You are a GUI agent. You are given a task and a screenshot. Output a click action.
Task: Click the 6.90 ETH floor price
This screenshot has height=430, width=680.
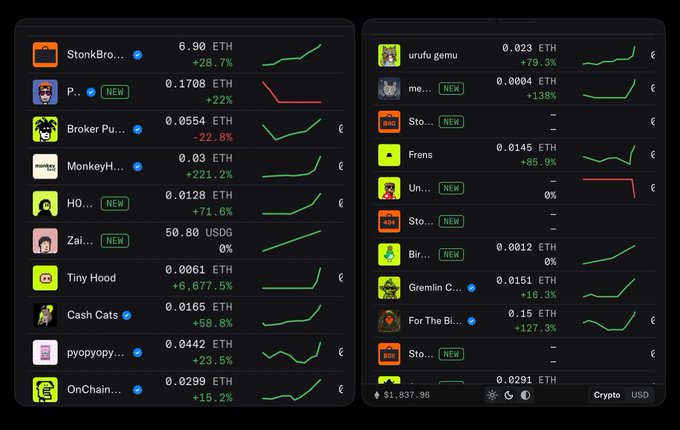(x=205, y=46)
